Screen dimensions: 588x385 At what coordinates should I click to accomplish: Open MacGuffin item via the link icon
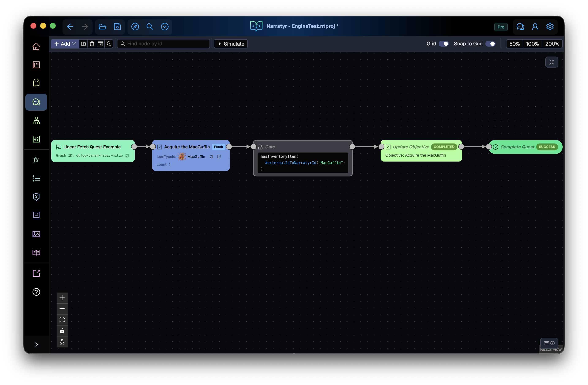pyautogui.click(x=219, y=157)
